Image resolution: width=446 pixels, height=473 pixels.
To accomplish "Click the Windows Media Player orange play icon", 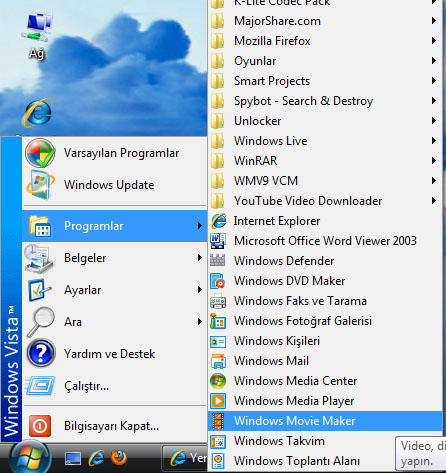I will 218,401.
